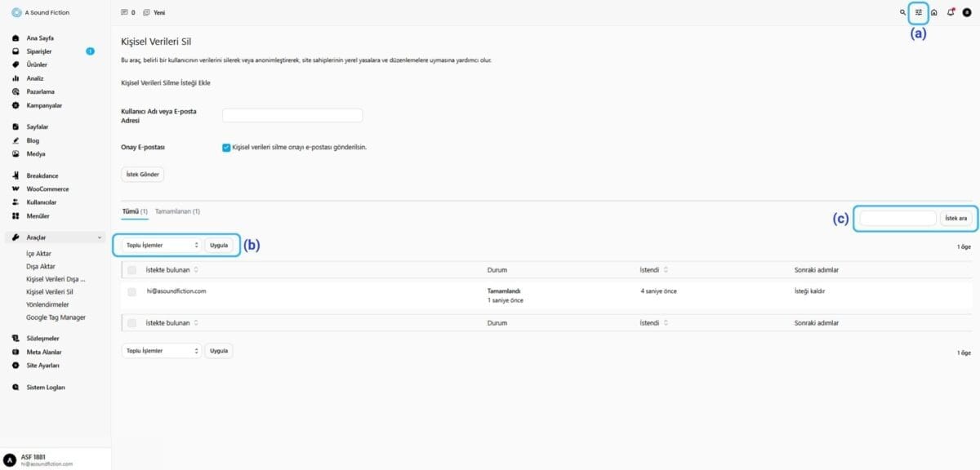Open the notifications bell icon
Screen dimensions: 980x470
(x=951, y=12)
